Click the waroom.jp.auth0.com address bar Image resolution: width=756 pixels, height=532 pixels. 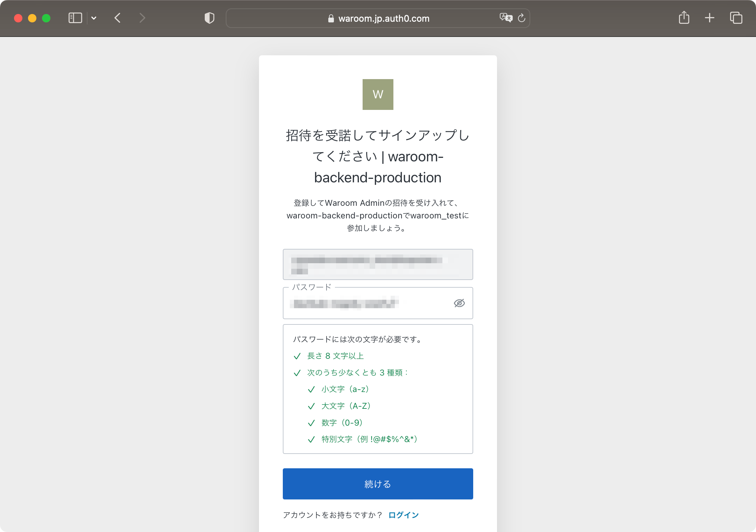coord(384,19)
